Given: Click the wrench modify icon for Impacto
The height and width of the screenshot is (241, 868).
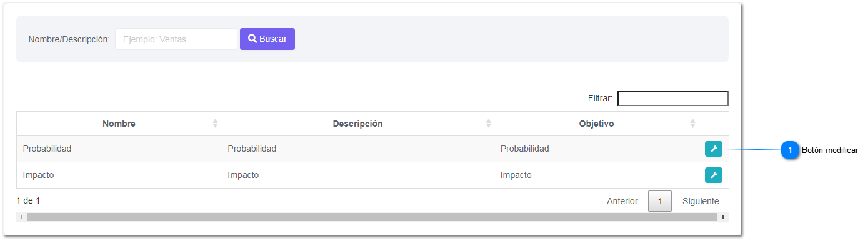Looking at the screenshot, I should pos(713,175).
